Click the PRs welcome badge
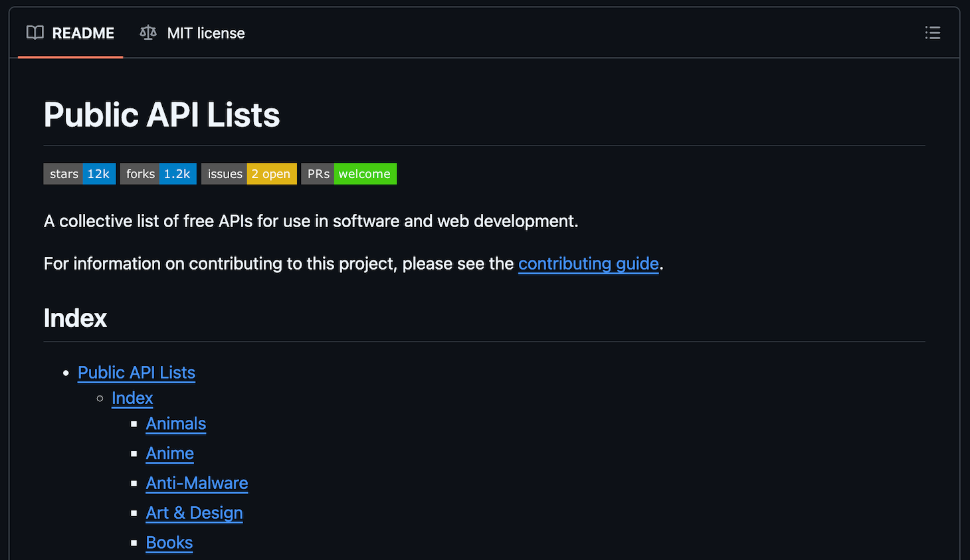Screen dimensions: 970x560 click(x=348, y=173)
